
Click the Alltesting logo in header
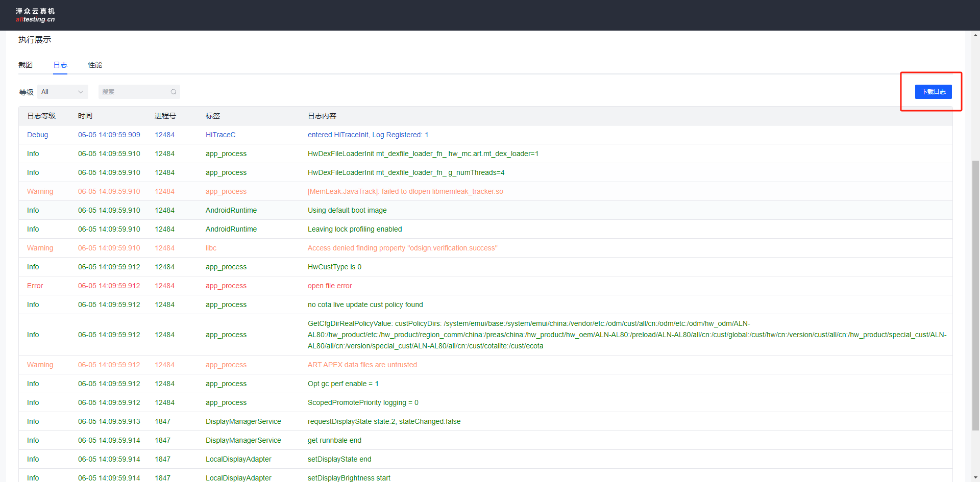[35, 15]
